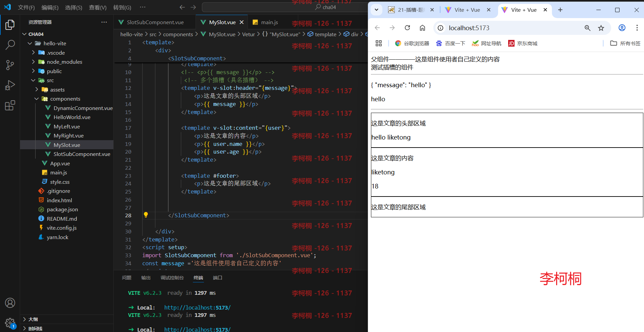This screenshot has width=644, height=332.
Task: Open 所有书签 all bookmarks folder
Action: pos(625,43)
